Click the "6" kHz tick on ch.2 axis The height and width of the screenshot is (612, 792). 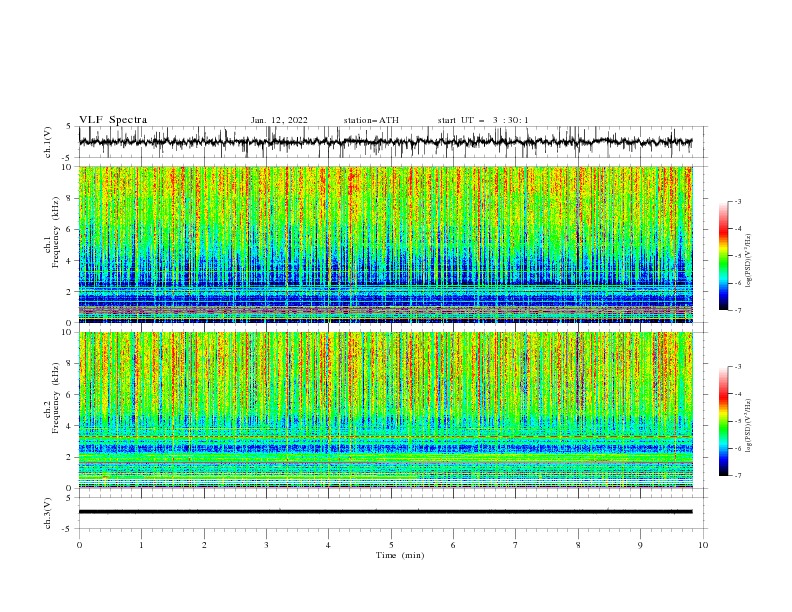(70, 394)
